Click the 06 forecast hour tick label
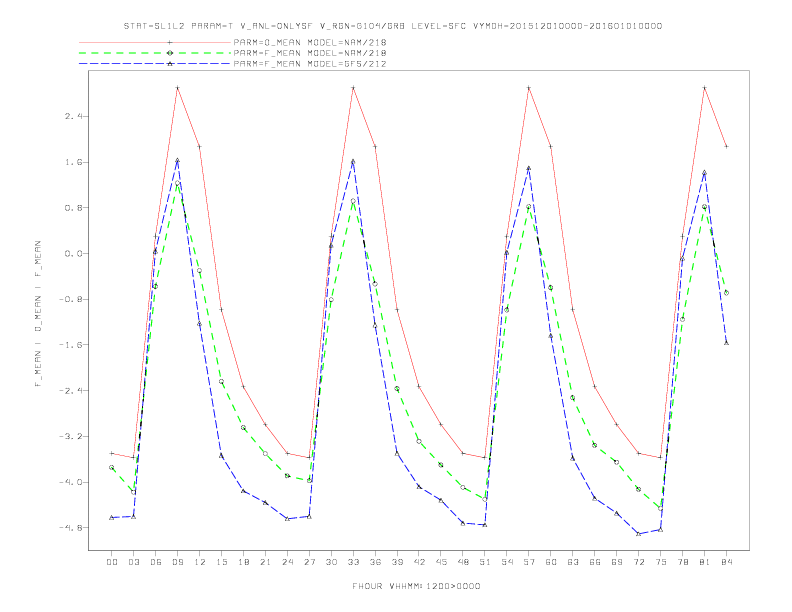The width and height of the screenshot is (792, 612). pos(156,562)
